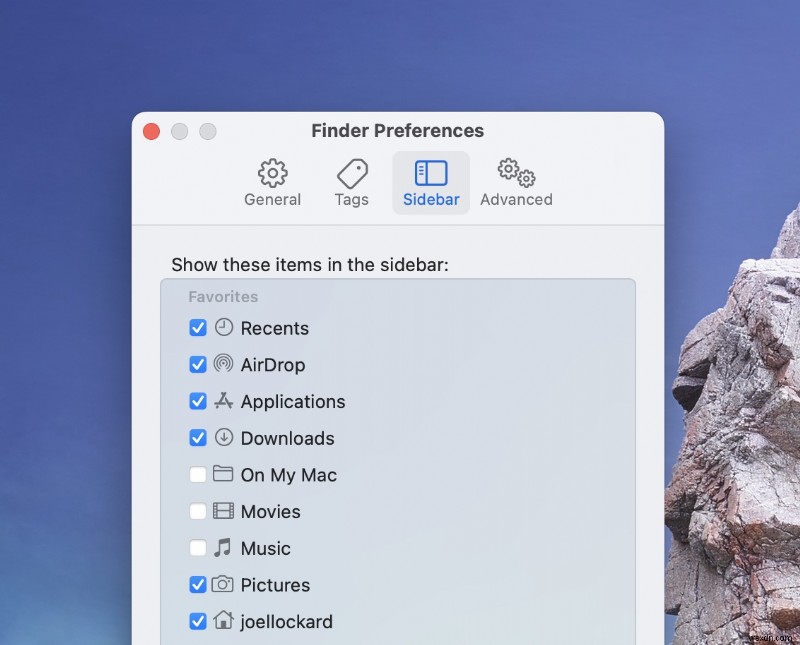This screenshot has height=645, width=800.
Task: Uncheck the Recents checkbox
Action: (197, 328)
